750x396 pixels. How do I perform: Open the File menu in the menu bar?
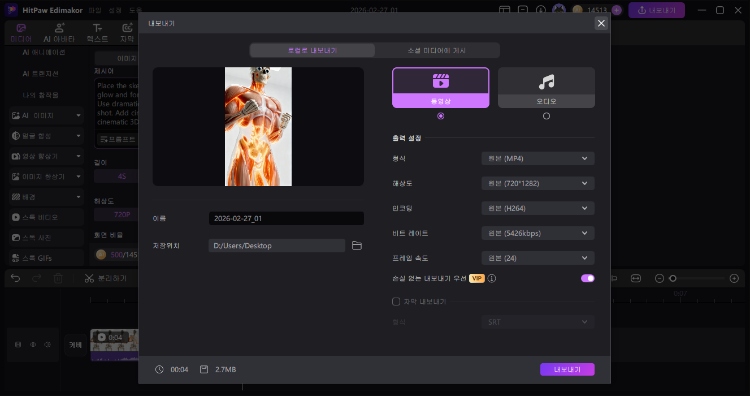95,10
